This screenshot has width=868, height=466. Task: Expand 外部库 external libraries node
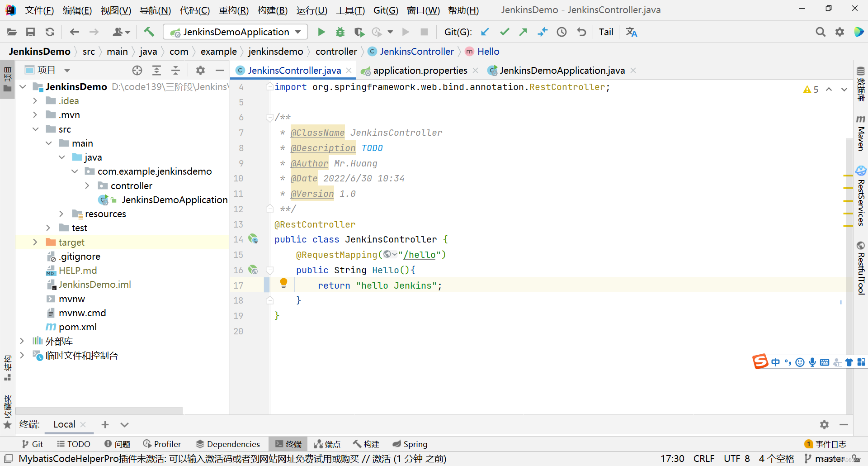pos(22,341)
